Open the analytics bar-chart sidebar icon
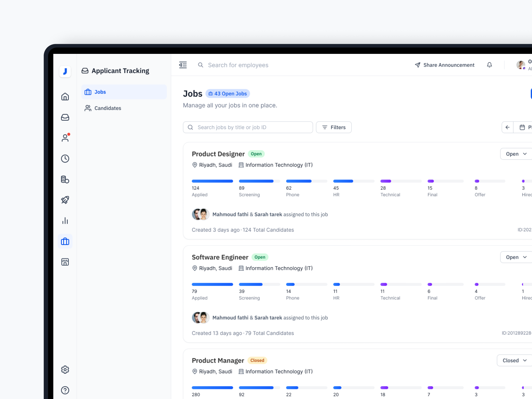 point(65,220)
